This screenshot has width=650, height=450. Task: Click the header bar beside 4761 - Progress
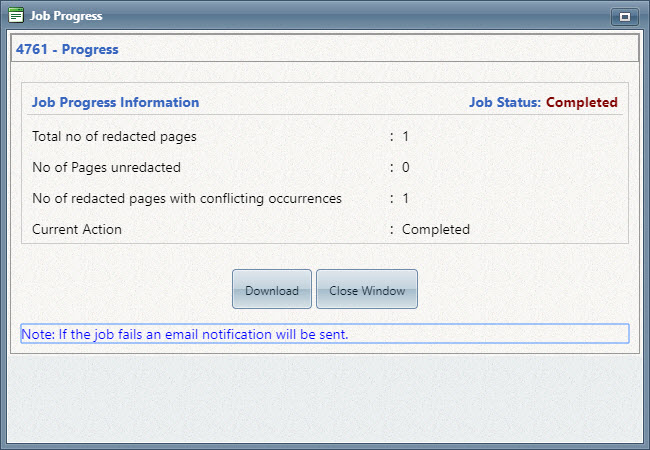click(x=377, y=49)
